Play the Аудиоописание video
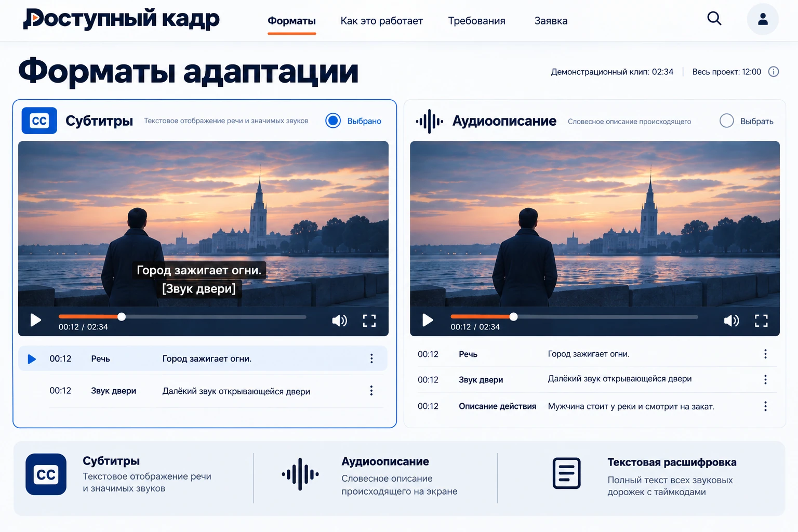Image resolution: width=798 pixels, height=532 pixels. (428, 320)
